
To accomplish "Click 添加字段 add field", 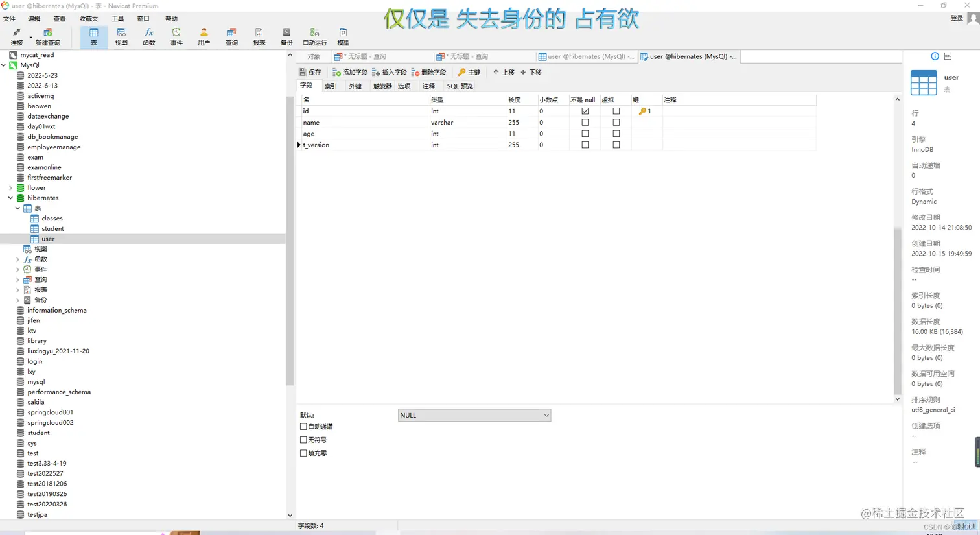I will pos(350,72).
